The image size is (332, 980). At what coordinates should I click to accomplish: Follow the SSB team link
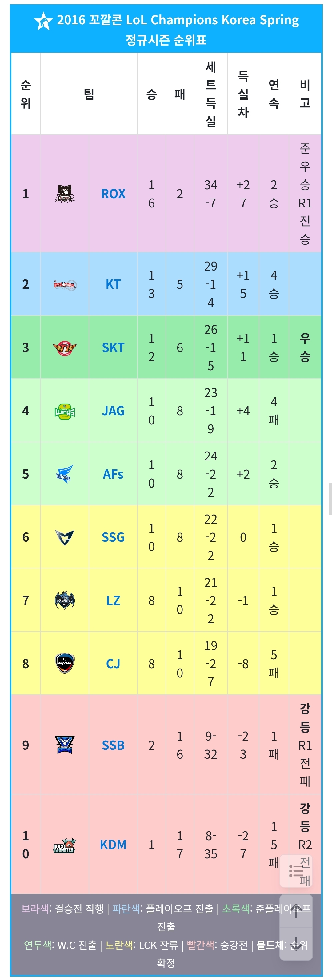(113, 745)
